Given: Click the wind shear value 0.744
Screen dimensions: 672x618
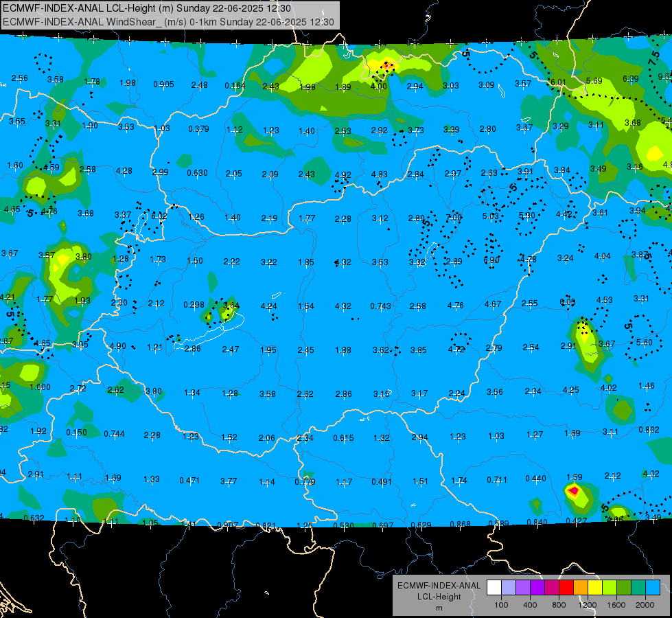Looking at the screenshot, I should click(x=114, y=434).
